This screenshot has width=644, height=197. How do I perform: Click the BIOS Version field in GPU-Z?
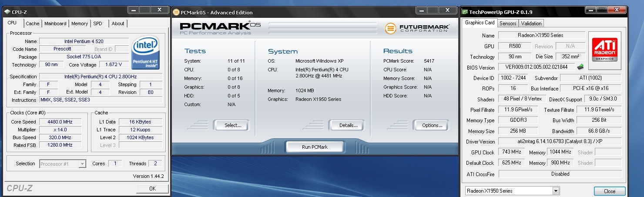(537, 67)
